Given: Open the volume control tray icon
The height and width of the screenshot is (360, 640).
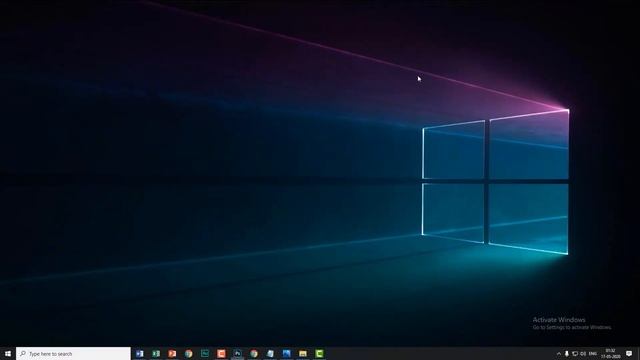Looking at the screenshot, I should click(x=583, y=353).
